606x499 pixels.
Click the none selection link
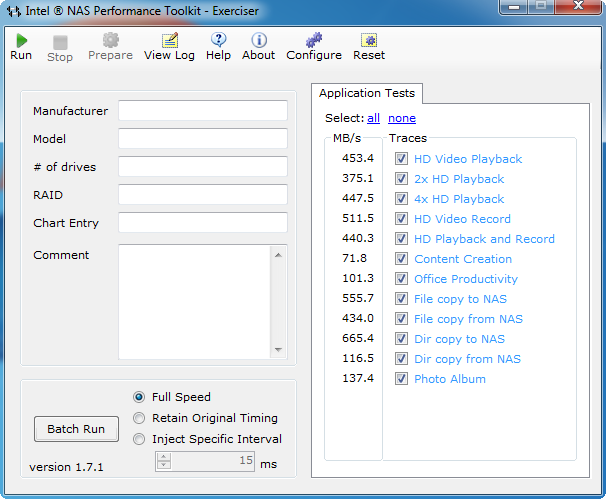402,118
